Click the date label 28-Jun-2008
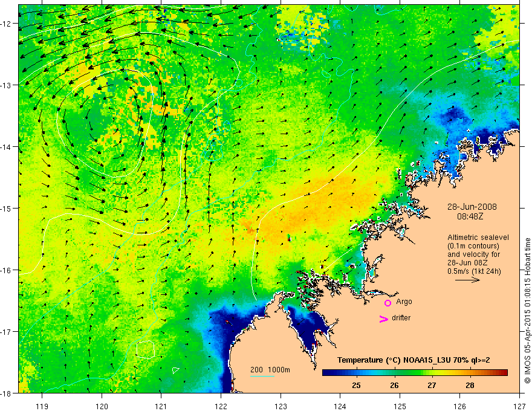532x411 pixels. coord(472,207)
